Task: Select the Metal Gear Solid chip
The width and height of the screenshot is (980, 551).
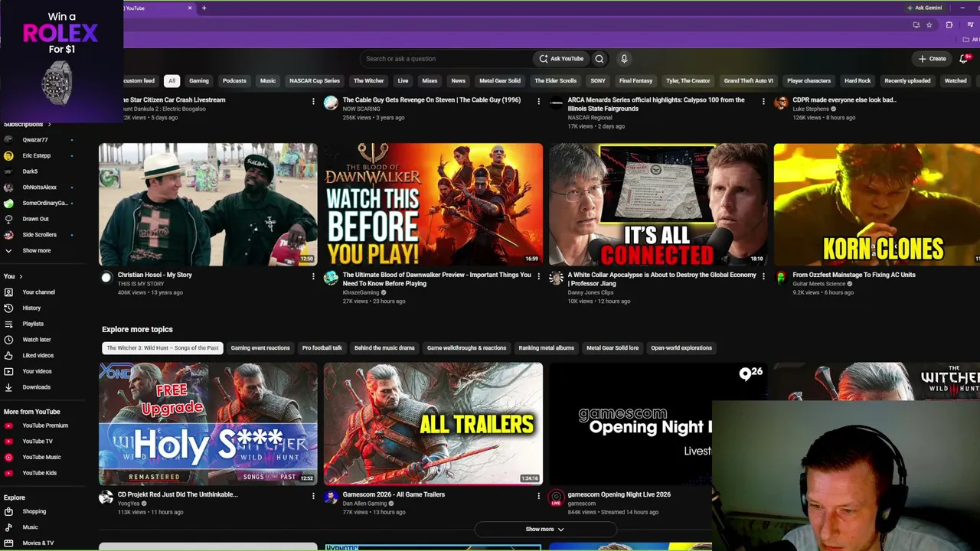Action: click(x=500, y=81)
